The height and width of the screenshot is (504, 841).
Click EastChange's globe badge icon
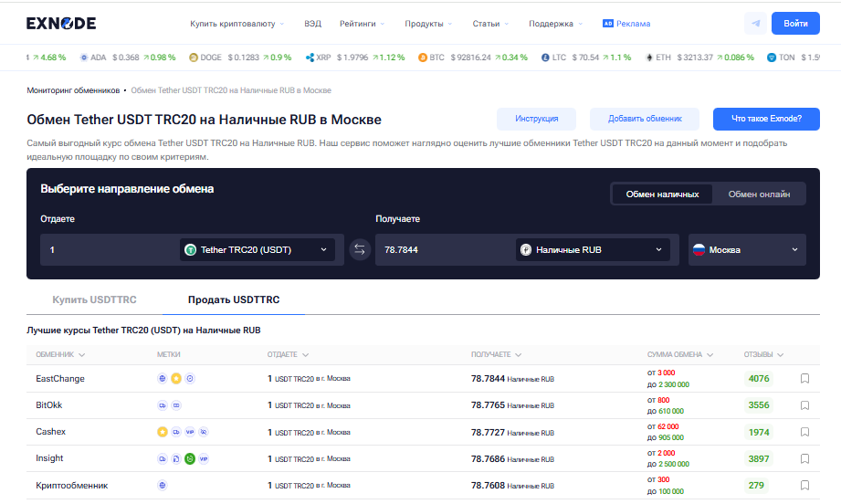[x=162, y=379]
